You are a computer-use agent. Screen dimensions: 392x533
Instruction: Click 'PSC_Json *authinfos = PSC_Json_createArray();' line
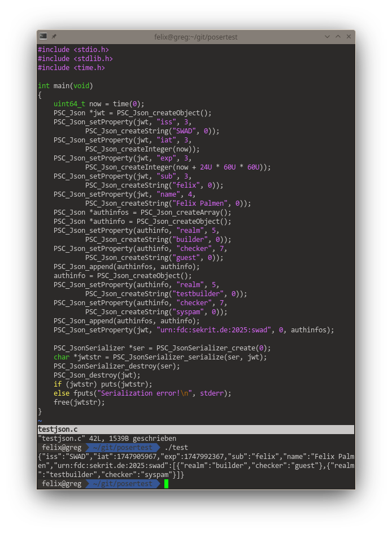(142, 213)
